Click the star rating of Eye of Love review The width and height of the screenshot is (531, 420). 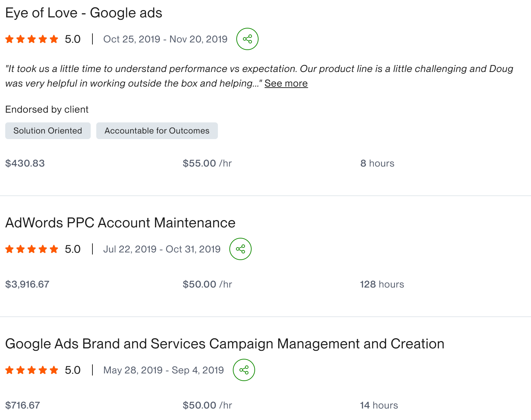click(x=32, y=39)
